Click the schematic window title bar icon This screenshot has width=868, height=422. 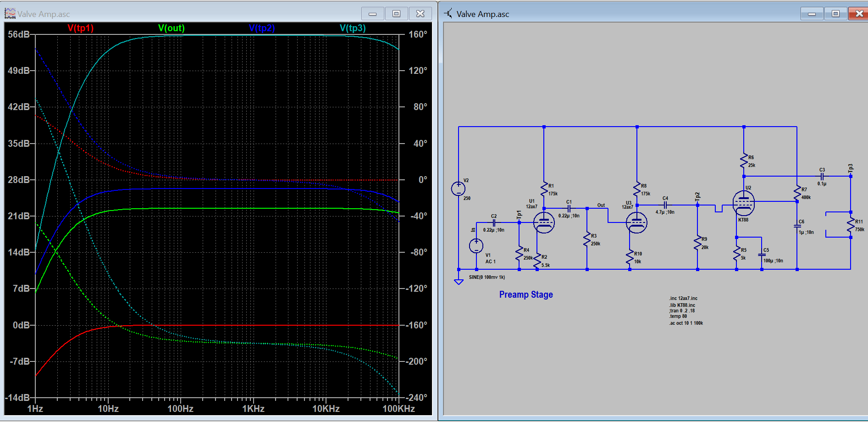[x=448, y=13]
